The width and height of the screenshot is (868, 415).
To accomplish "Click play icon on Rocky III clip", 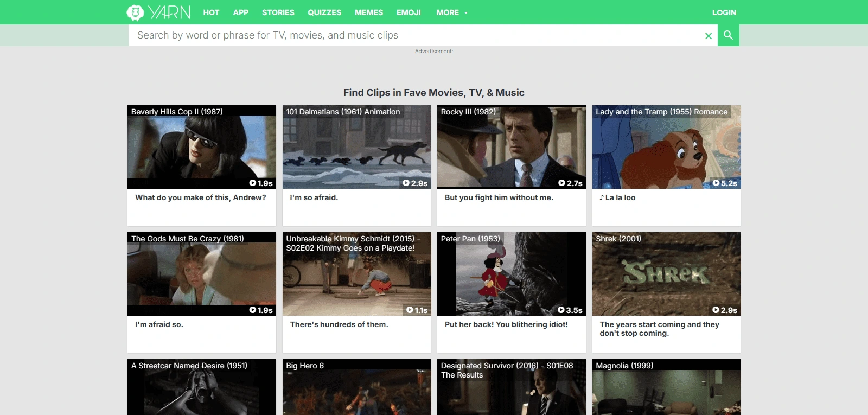I will (x=562, y=183).
